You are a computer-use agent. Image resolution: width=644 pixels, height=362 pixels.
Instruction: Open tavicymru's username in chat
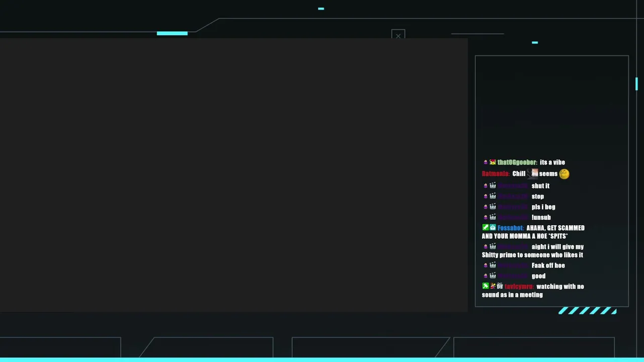(518, 287)
